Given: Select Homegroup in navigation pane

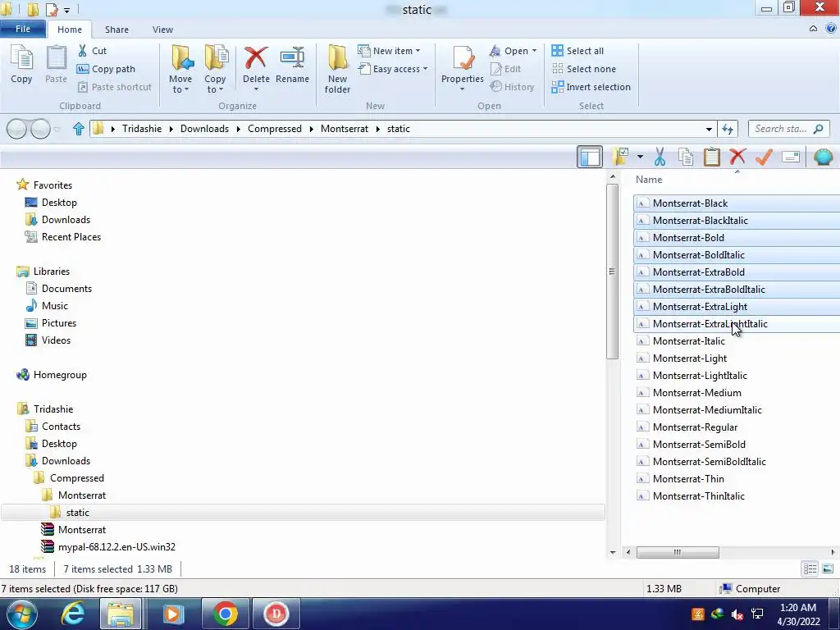Looking at the screenshot, I should pyautogui.click(x=52, y=375).
